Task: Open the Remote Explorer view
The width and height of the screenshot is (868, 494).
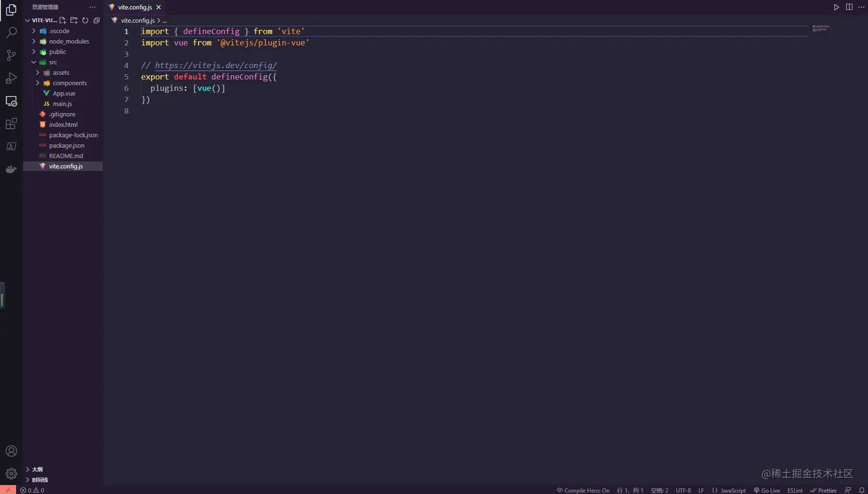Action: coord(11,101)
